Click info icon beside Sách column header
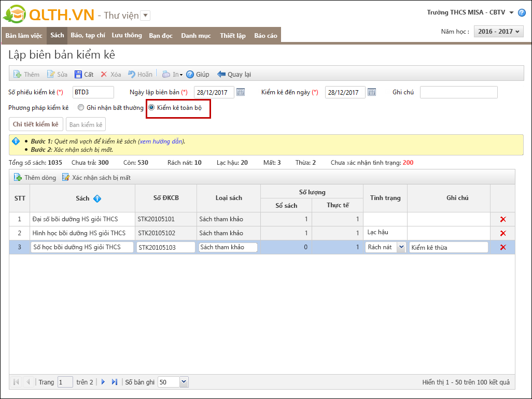Screen dimensions: 532x399 coord(97,198)
